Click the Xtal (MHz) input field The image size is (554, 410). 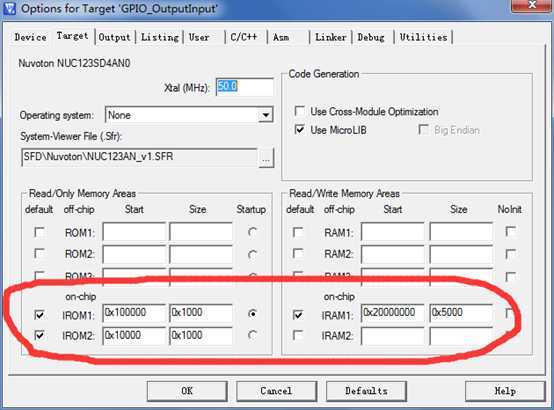(x=244, y=87)
